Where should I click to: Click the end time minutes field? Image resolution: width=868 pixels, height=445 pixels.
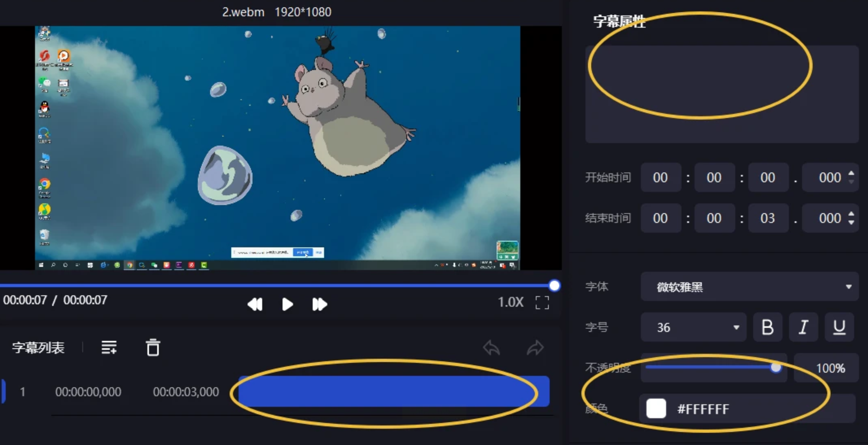714,218
